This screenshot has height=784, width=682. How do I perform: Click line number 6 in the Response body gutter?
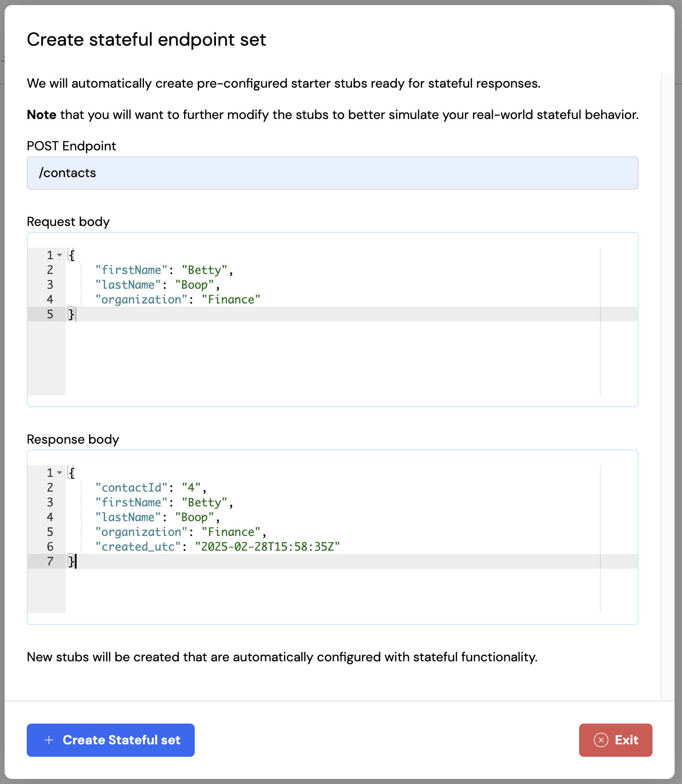click(x=50, y=546)
